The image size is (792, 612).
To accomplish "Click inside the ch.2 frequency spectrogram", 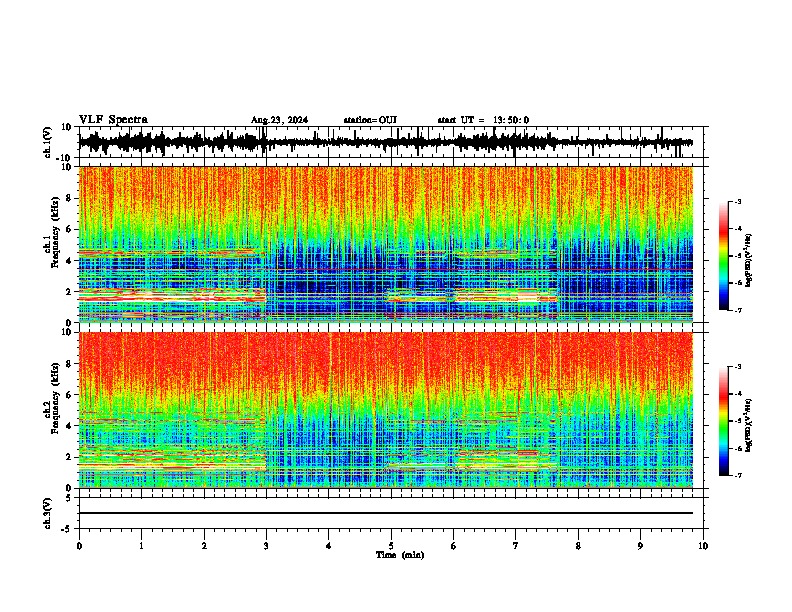I will [385, 410].
